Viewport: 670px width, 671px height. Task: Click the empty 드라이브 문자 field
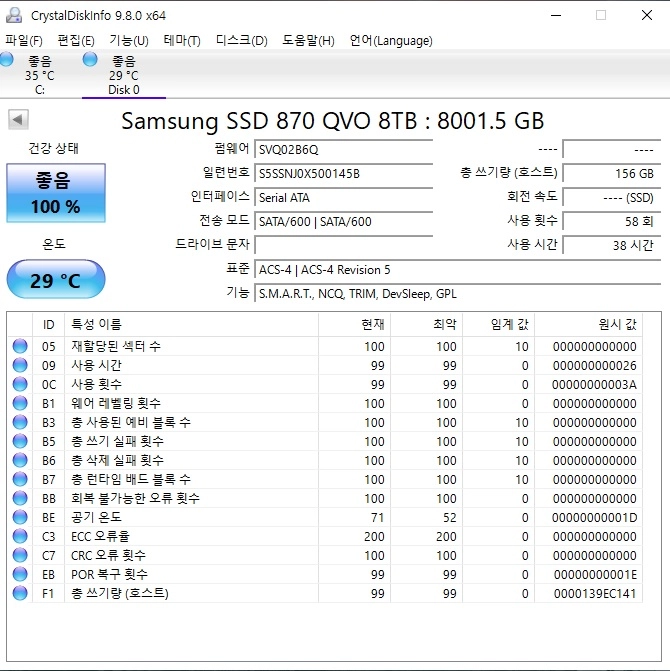point(344,246)
